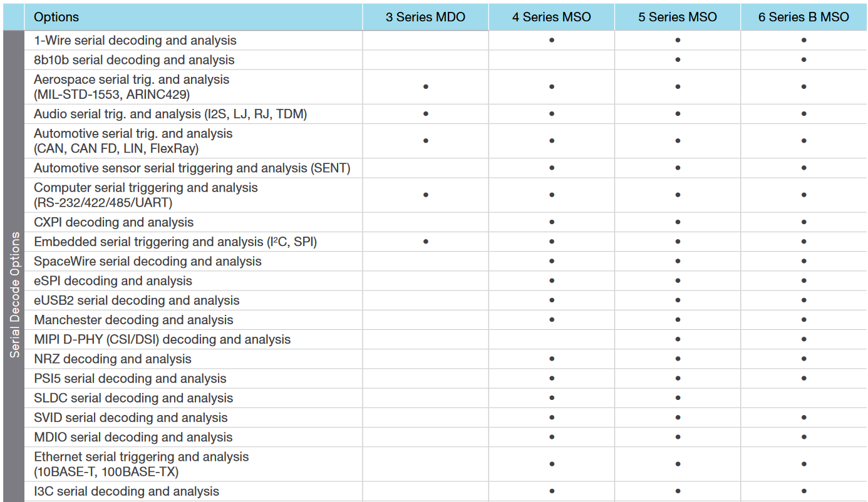Click the 3 Series MDO dot for Aerospace serial
Screen dimensions: 868x502
[x=425, y=87]
